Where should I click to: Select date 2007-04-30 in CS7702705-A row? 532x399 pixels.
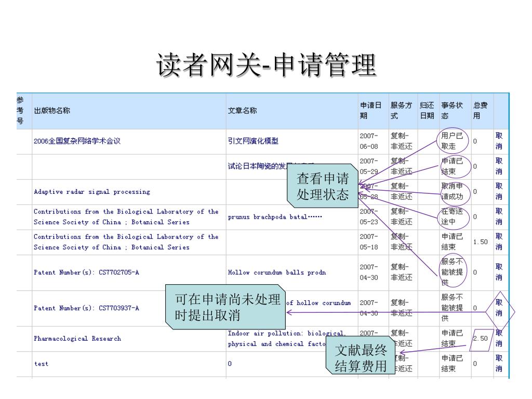[x=369, y=272]
